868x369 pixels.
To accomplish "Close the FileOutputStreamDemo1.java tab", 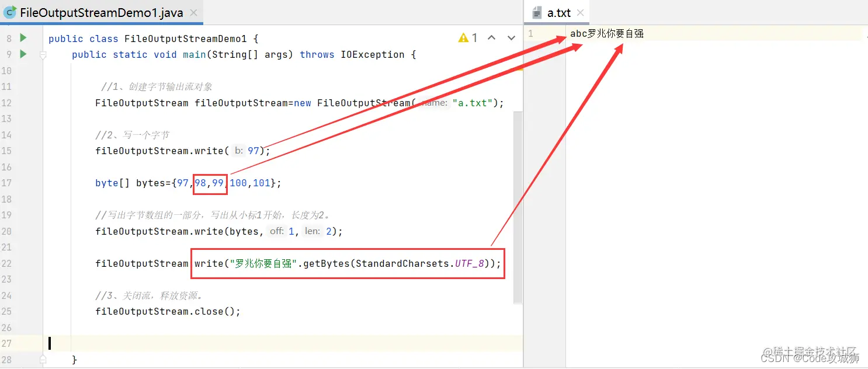I will click(194, 12).
